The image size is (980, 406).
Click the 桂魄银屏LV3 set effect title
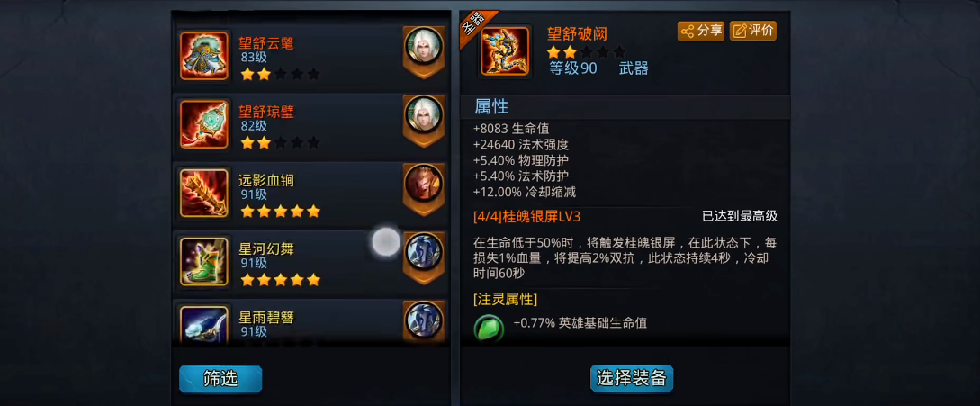527,216
